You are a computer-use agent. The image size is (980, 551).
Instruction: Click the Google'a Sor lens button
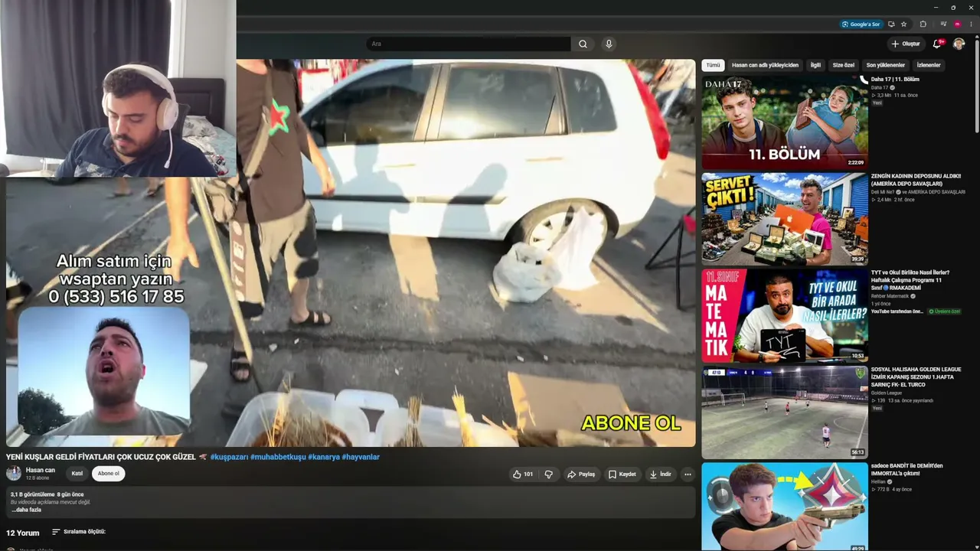point(861,24)
